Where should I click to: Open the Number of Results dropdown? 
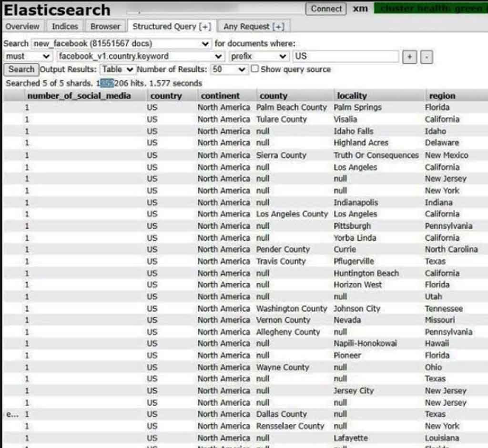pos(228,69)
